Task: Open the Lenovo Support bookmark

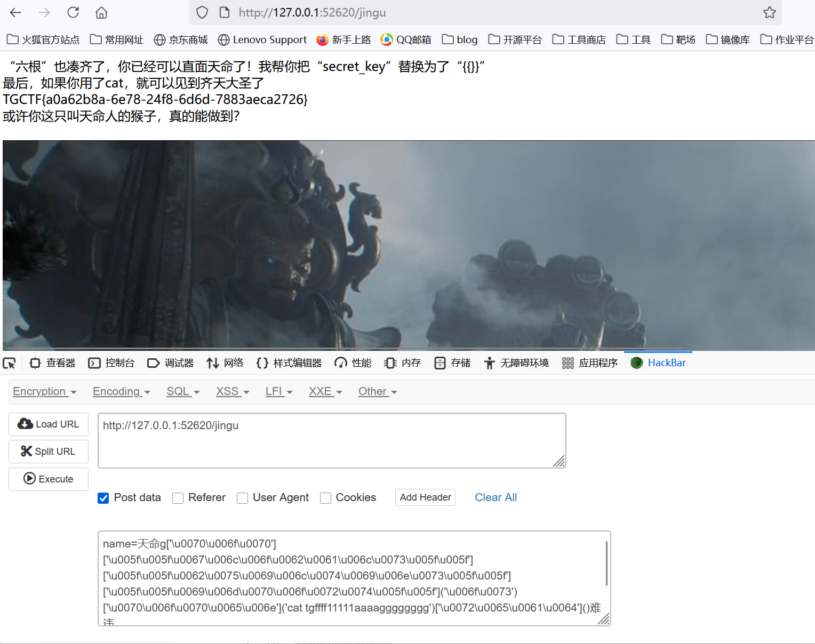Action: click(x=262, y=39)
